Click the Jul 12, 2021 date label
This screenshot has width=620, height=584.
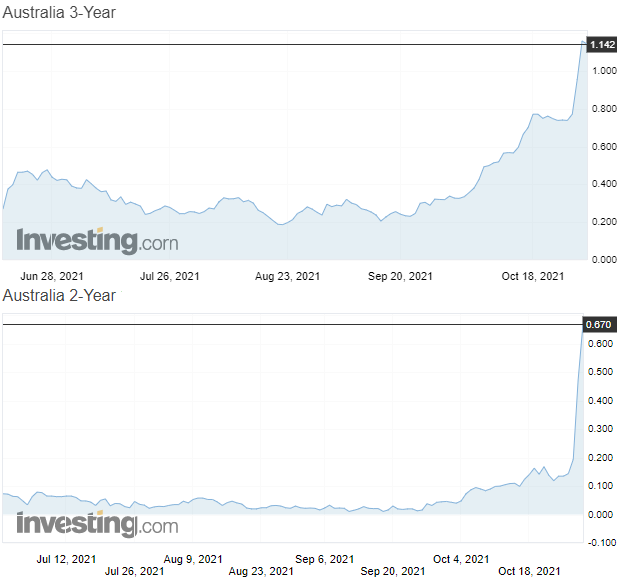[67, 559]
